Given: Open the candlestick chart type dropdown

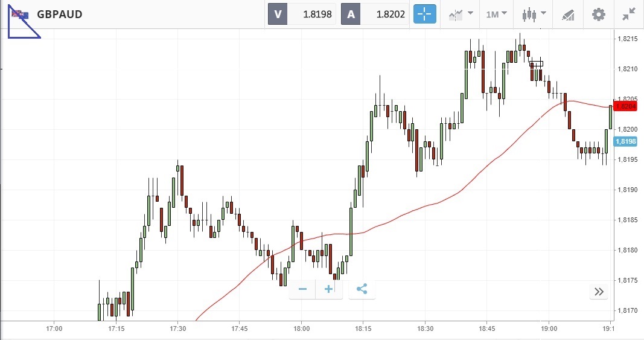Looking at the screenshot, I should tap(534, 14).
